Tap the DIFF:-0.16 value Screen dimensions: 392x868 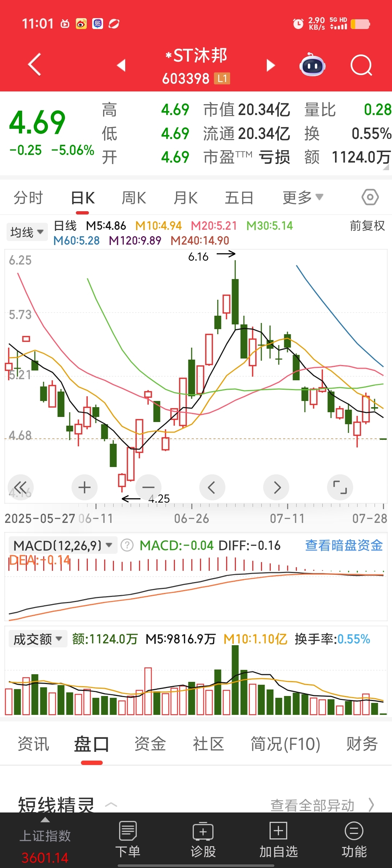tap(250, 545)
